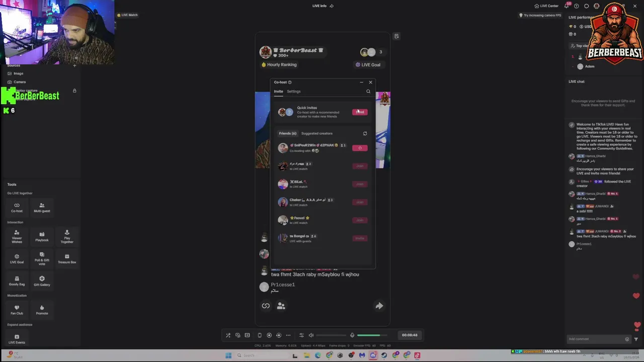Invite TN Bongui to co-host
Viewport: 644px width, 362px height.
point(360,238)
